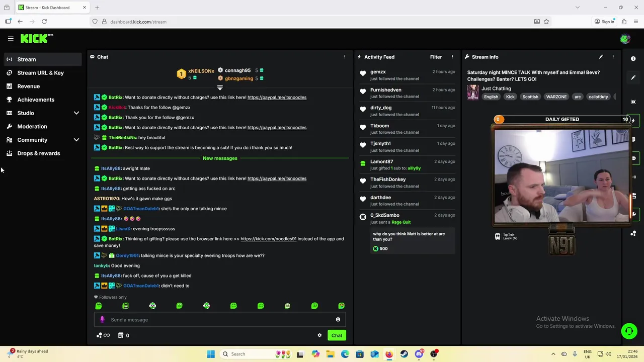Viewport: 644px width, 362px height.
Task: Click the Just Chatting category name
Action: [496, 88]
